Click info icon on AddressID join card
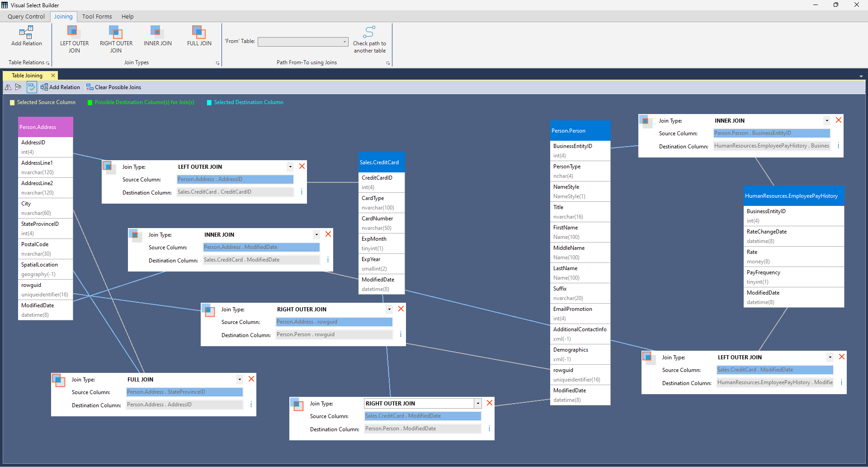Image resolution: width=868 pixels, height=467 pixels. click(302, 192)
